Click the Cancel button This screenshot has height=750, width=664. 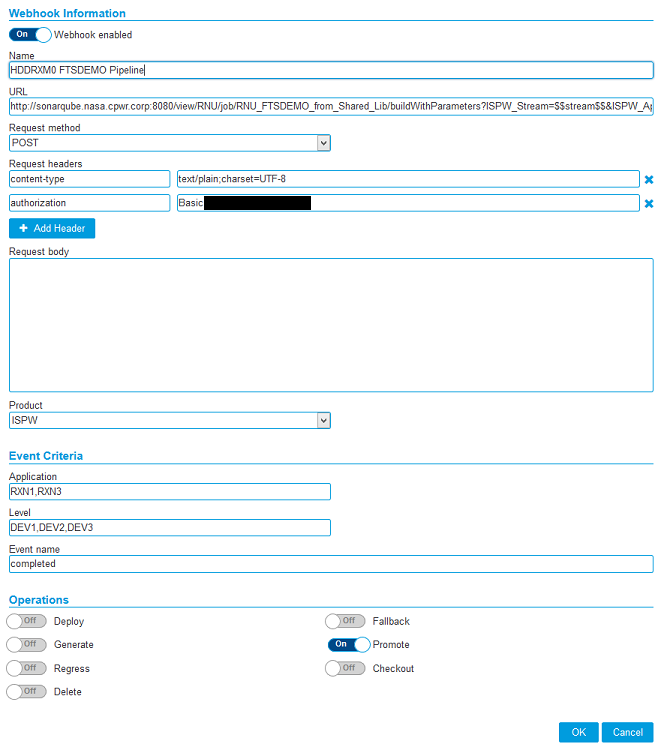627,732
